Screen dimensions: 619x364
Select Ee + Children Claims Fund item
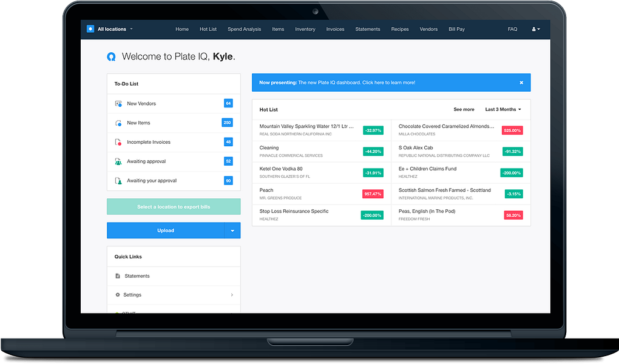coord(461,172)
